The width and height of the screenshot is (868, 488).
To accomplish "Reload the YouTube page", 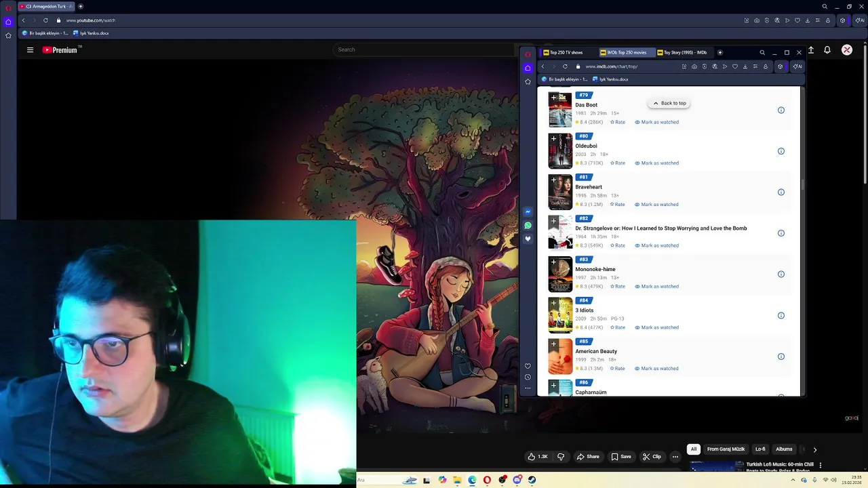I will pos(45,20).
